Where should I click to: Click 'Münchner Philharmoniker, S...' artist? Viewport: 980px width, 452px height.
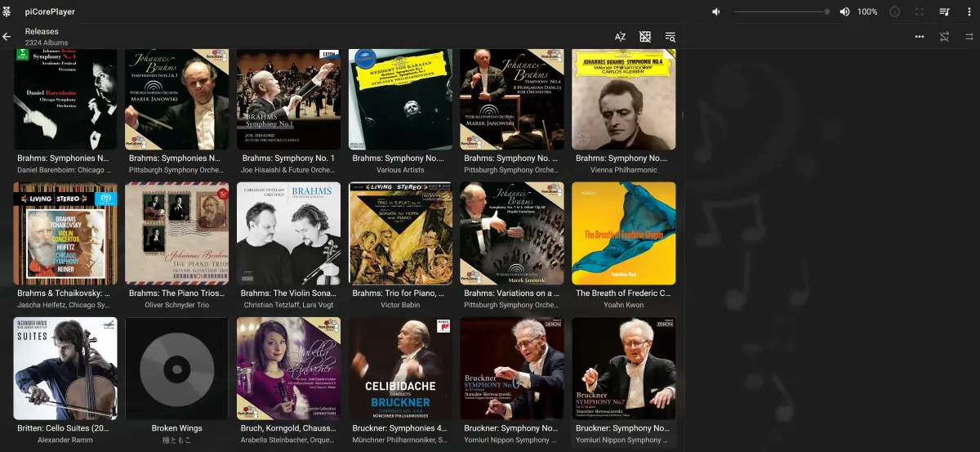click(x=400, y=440)
